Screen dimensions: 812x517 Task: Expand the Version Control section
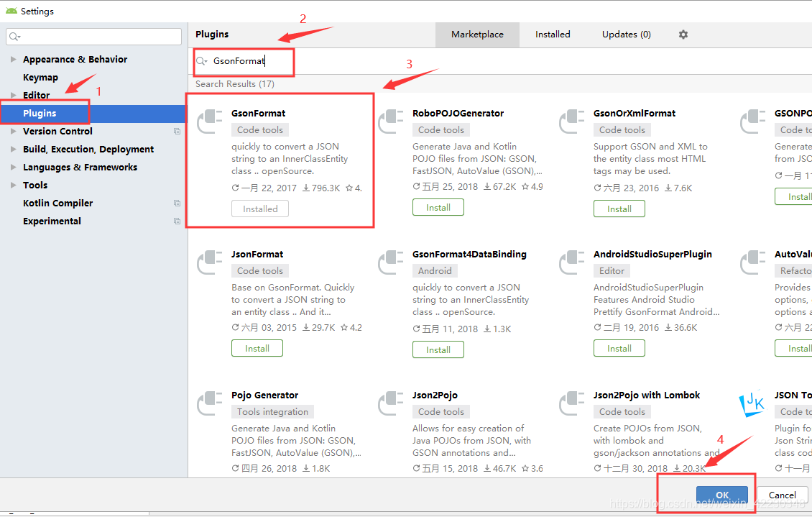(x=14, y=131)
